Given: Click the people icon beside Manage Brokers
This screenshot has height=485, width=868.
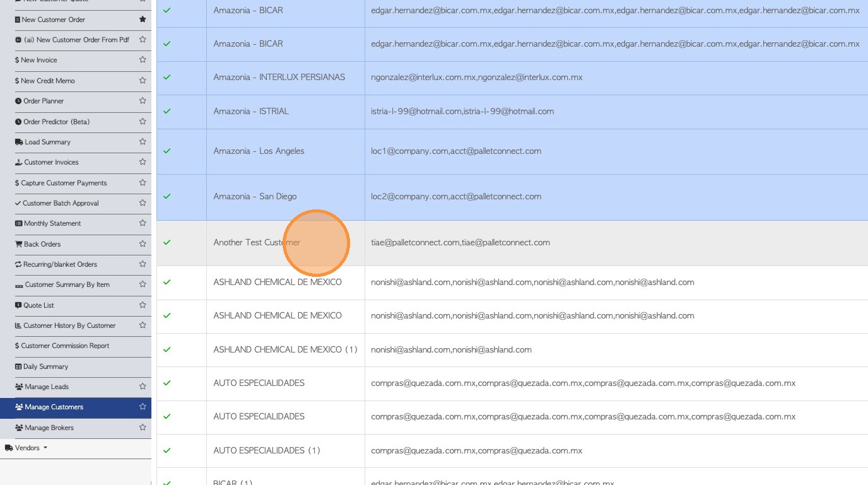Looking at the screenshot, I should (x=19, y=428).
